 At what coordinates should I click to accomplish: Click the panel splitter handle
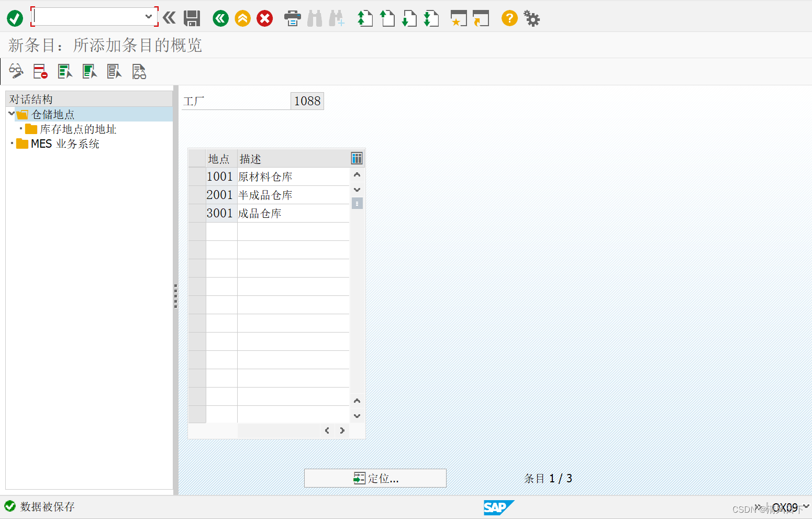coord(175,296)
